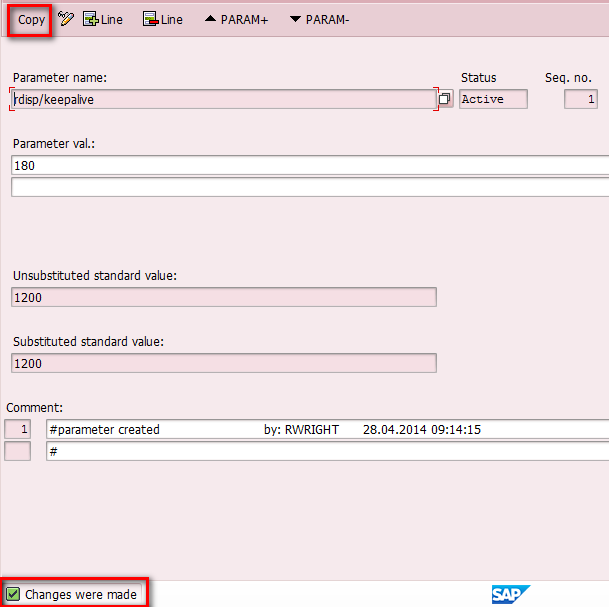
Task: Click the comment text '#parameter created'
Action: point(105,429)
